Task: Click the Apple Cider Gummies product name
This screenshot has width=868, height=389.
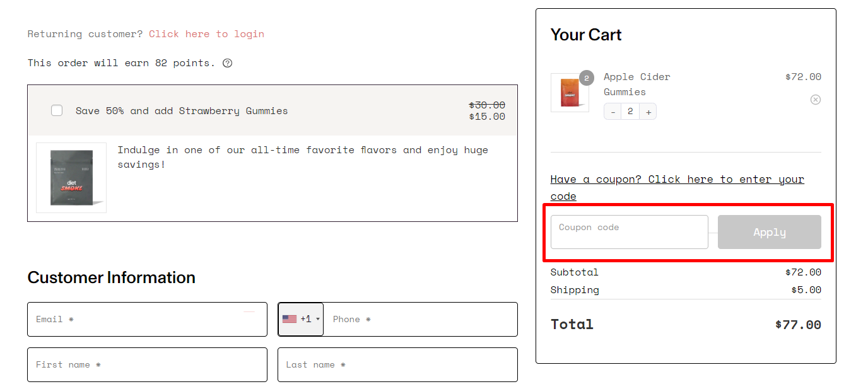Action: pos(637,84)
